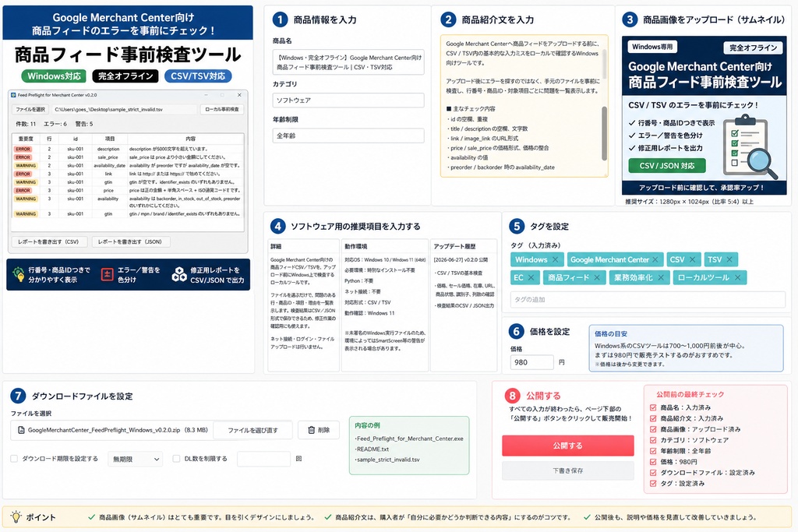Screen dimensions: 798x532
Task: Remove the 業務効率化 tag X icon
Action: point(661,277)
